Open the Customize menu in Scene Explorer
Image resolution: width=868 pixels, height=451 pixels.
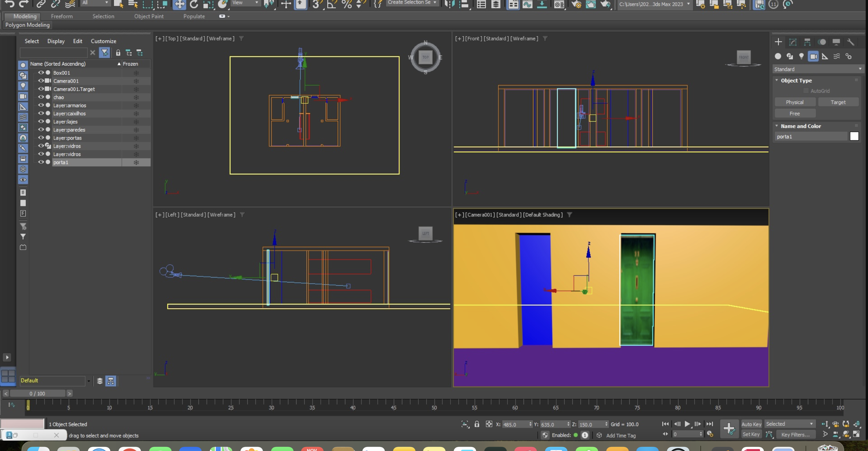(103, 41)
